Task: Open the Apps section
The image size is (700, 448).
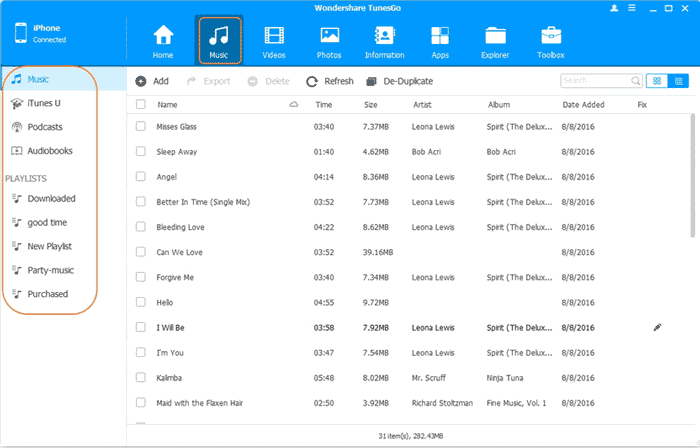Action: 440,41
